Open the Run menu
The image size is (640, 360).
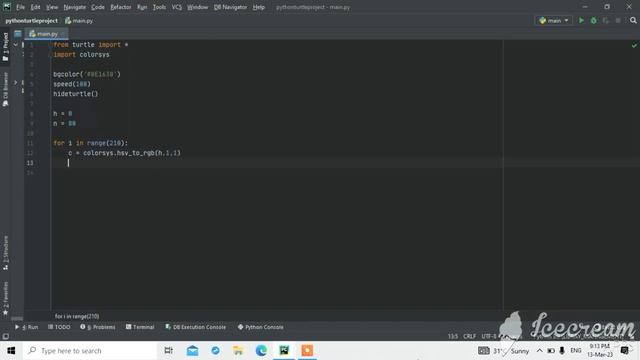[142, 7]
